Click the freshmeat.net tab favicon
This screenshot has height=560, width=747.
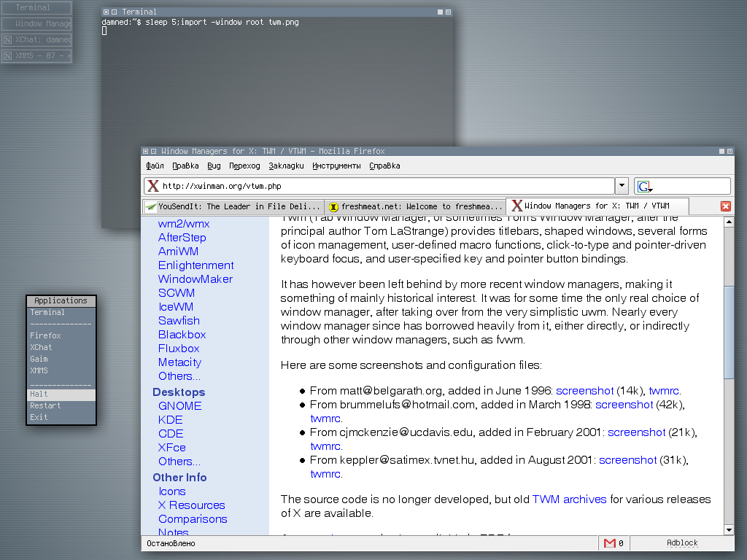point(333,206)
